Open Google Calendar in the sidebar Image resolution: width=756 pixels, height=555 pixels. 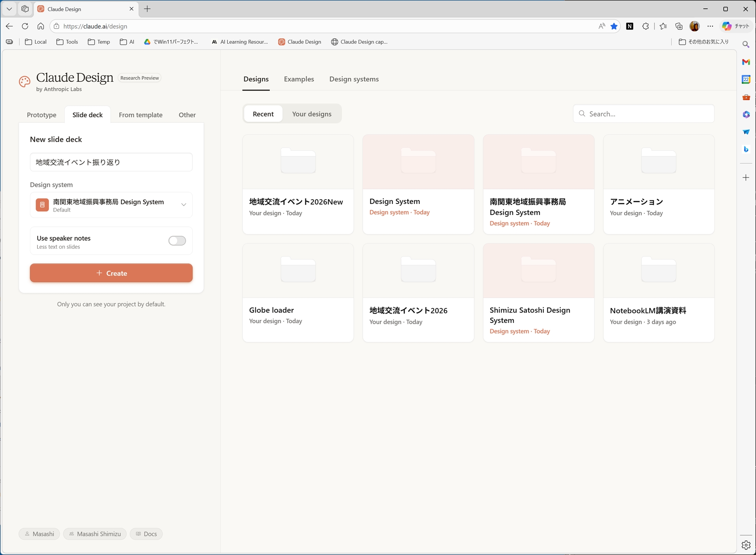pyautogui.click(x=746, y=79)
